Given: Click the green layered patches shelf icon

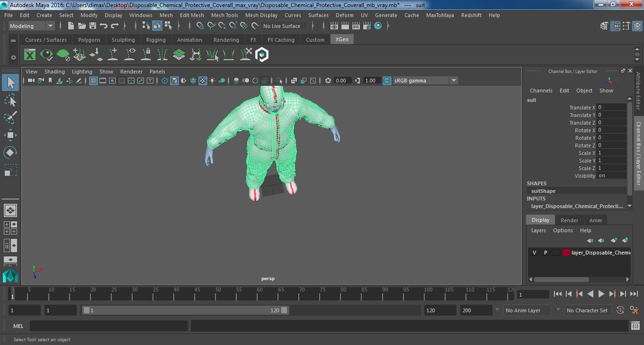Looking at the screenshot, I should pos(179,55).
